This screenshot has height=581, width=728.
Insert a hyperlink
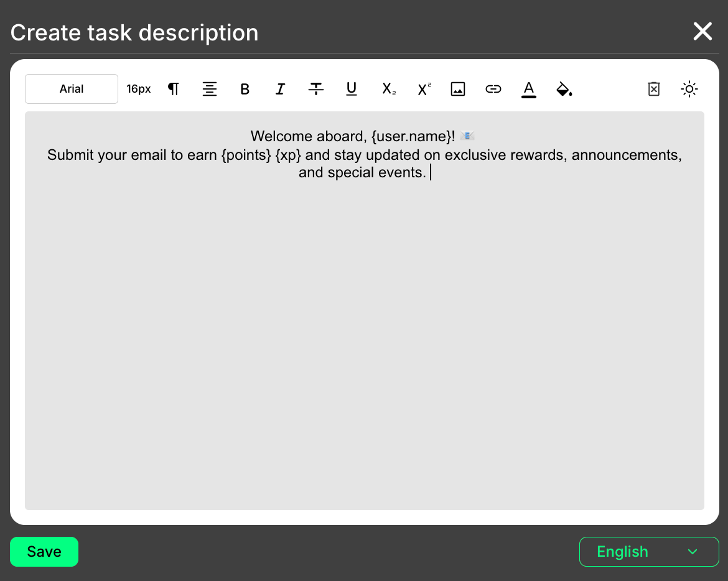[493, 88]
